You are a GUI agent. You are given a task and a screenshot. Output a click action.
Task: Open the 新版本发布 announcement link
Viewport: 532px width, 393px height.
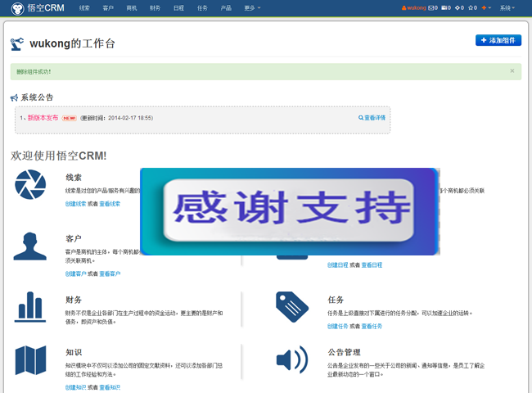pos(43,118)
